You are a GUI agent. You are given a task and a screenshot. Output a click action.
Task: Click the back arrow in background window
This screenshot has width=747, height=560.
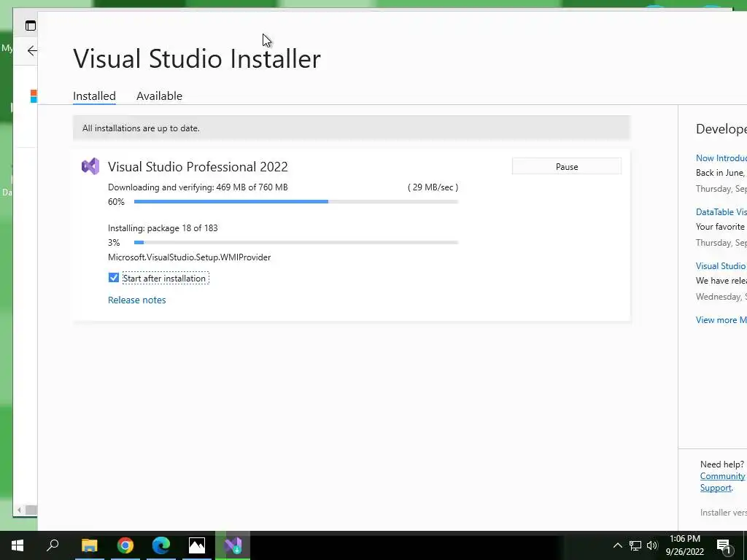(32, 50)
